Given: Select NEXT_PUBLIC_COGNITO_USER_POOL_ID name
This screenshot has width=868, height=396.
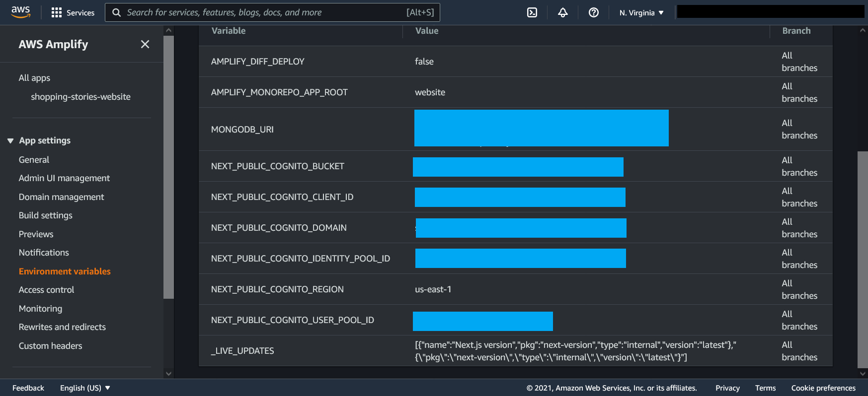Looking at the screenshot, I should [x=292, y=320].
